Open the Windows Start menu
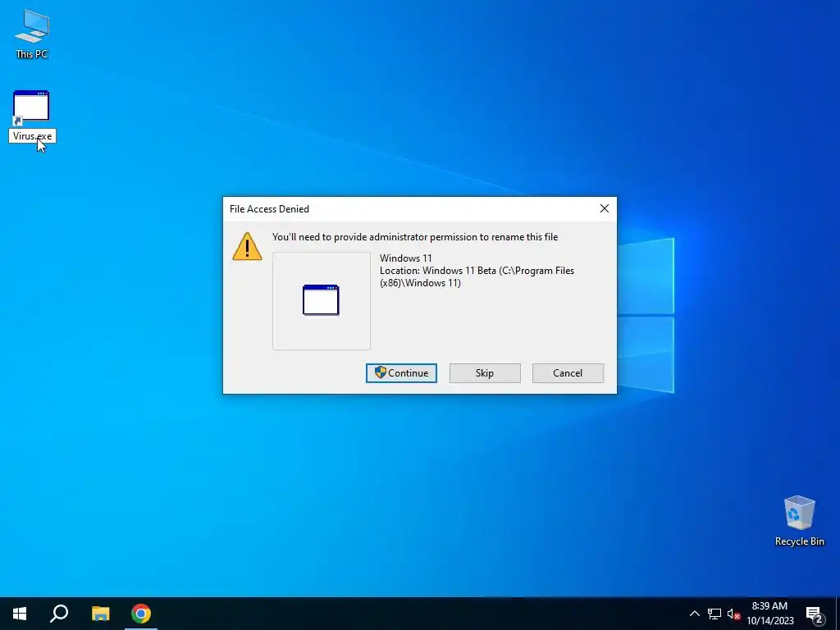840x630 pixels. 20,614
